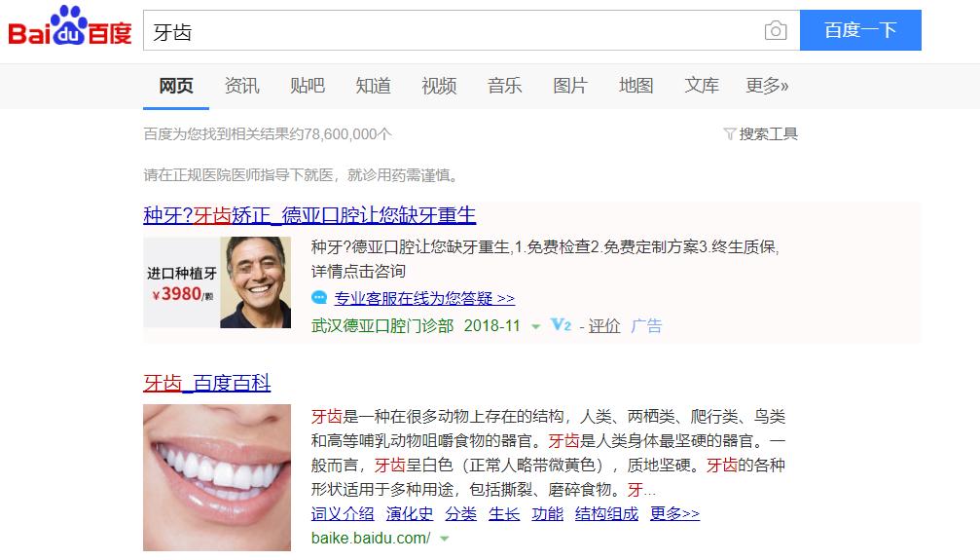Open the 更多» tab menu

(767, 85)
